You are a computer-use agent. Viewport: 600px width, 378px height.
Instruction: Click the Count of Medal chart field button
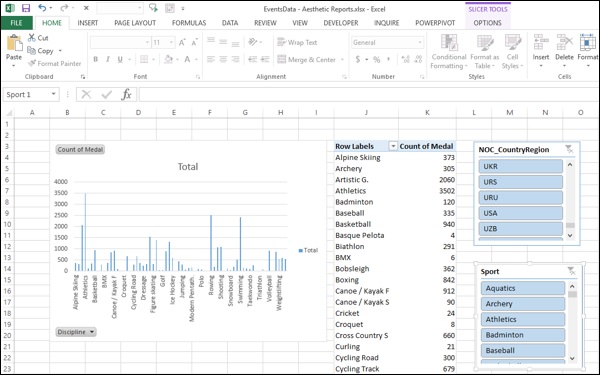(80, 150)
